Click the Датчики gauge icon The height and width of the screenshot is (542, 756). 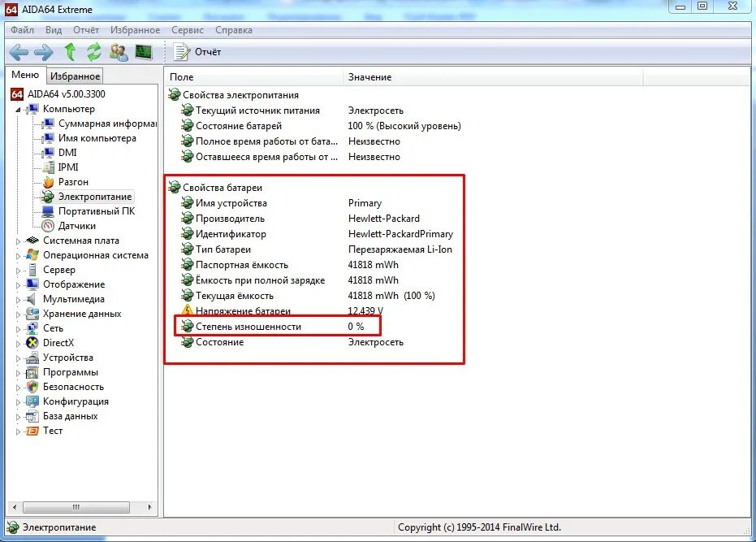coord(48,226)
